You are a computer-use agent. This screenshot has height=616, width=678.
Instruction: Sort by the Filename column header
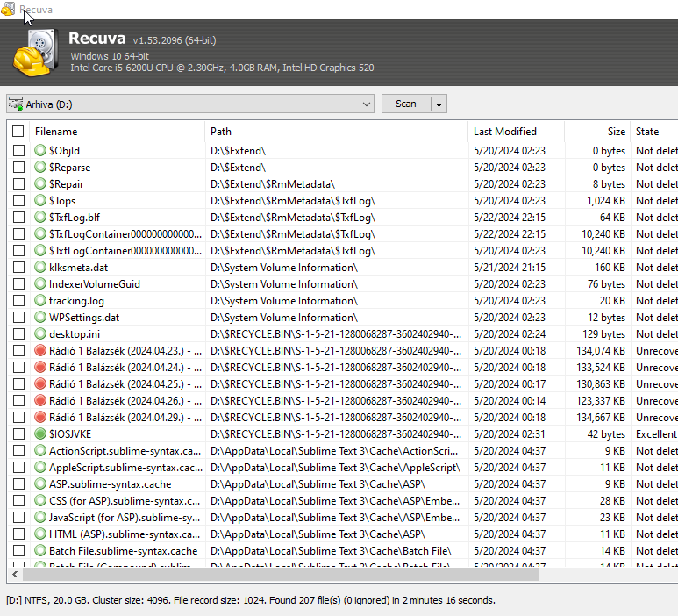(118, 131)
